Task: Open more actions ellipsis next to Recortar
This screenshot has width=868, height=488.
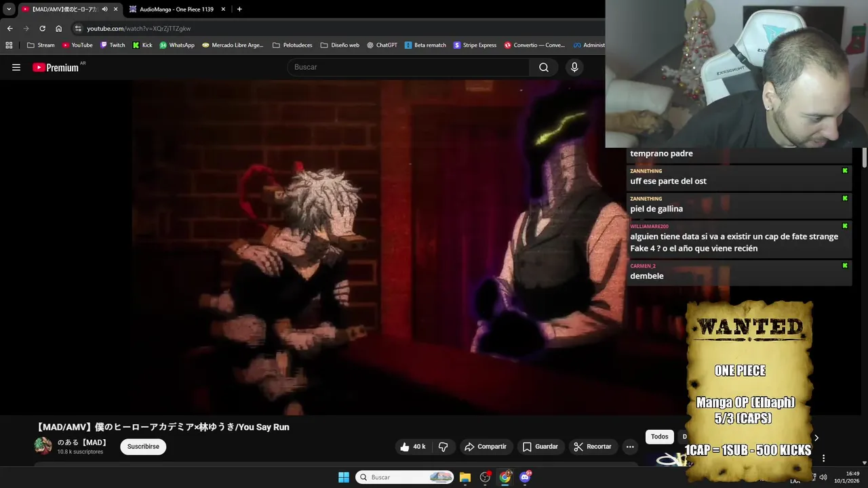Action: (630, 447)
